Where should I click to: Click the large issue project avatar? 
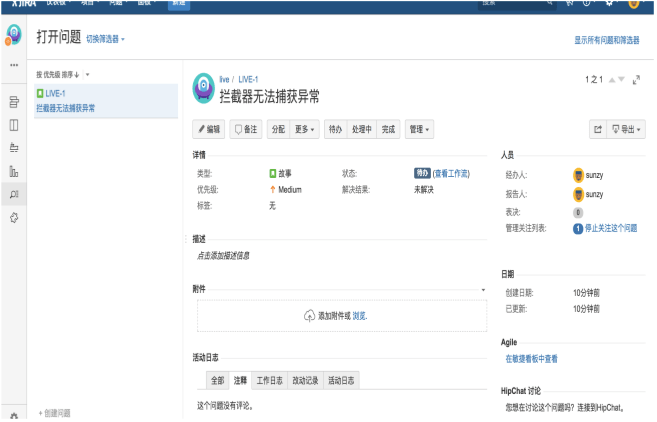[204, 88]
